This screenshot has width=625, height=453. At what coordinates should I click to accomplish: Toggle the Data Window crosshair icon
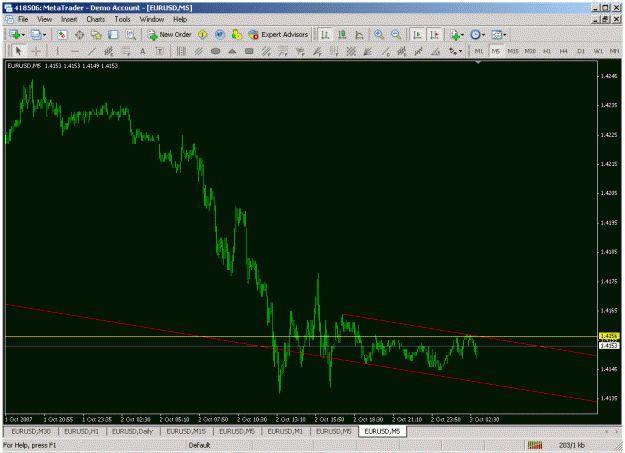click(79, 35)
